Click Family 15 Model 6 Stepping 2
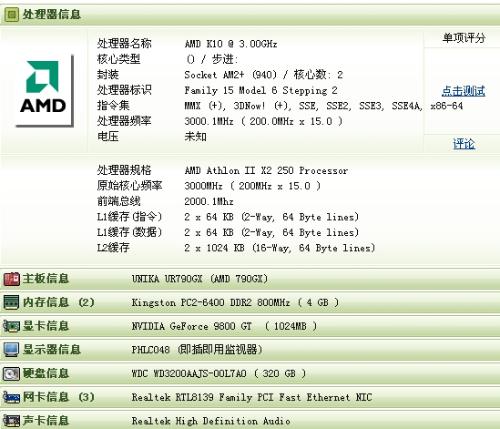This screenshot has width=500, height=429. 261,90
